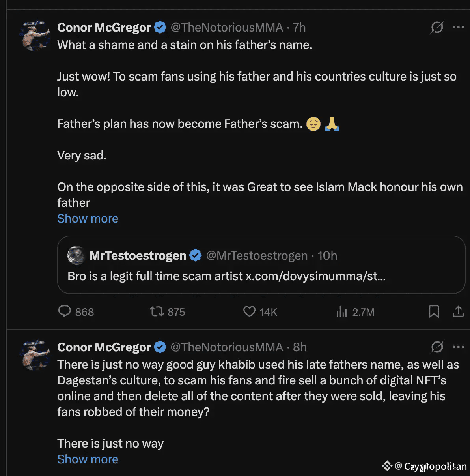This screenshot has height=476, width=470.
Task: Repost the Father's scam tweet
Action: [x=157, y=312]
